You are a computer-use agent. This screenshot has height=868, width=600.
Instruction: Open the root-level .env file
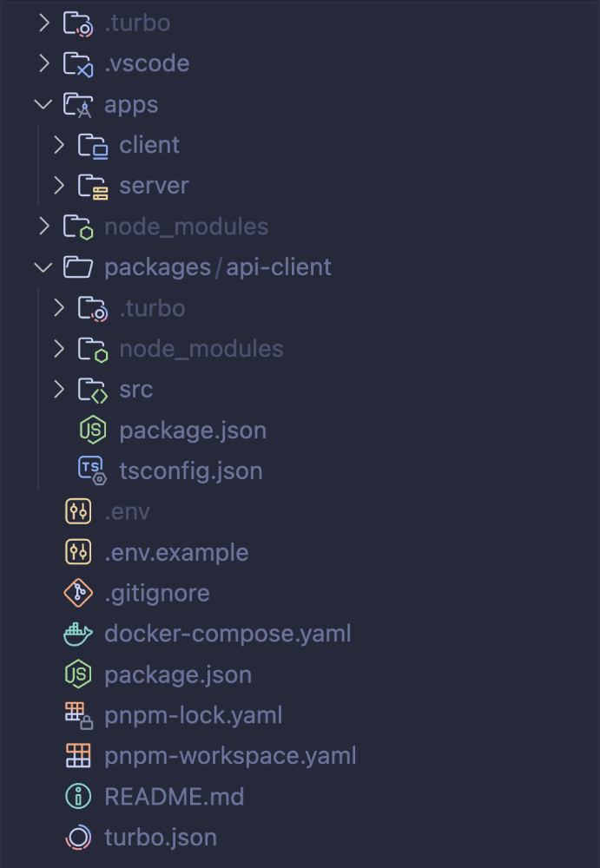(127, 511)
